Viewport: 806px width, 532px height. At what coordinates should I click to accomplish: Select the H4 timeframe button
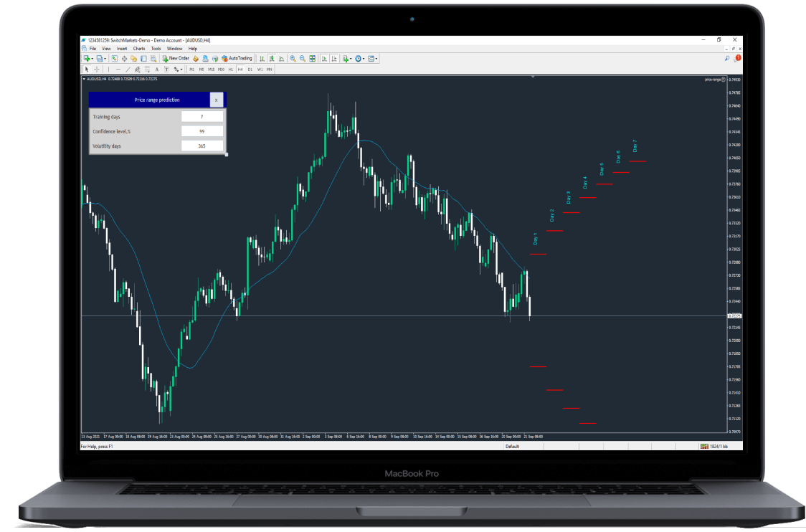240,70
